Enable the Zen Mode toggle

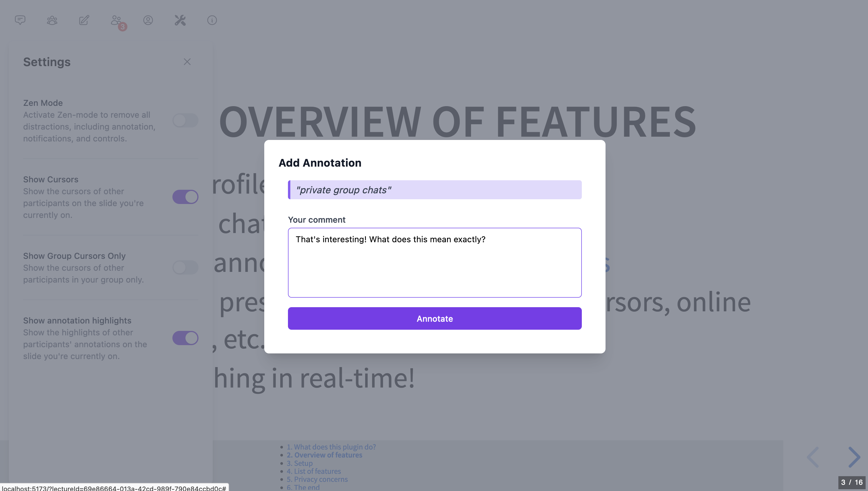[185, 120]
